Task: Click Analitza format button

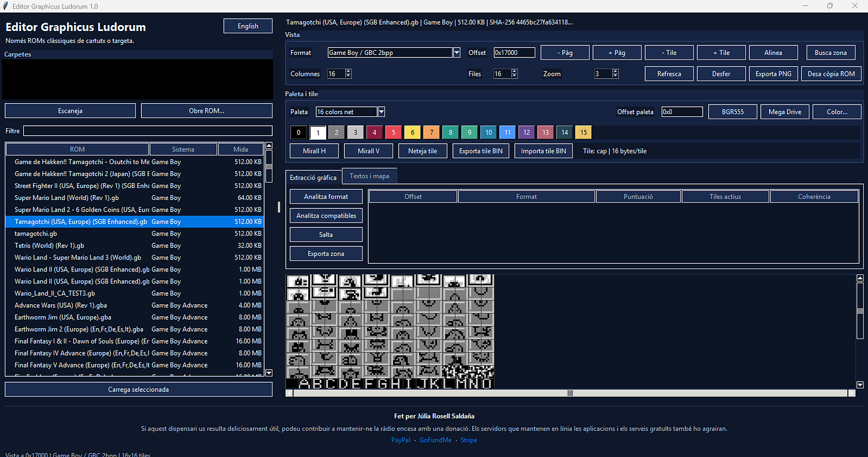Action: [x=326, y=196]
